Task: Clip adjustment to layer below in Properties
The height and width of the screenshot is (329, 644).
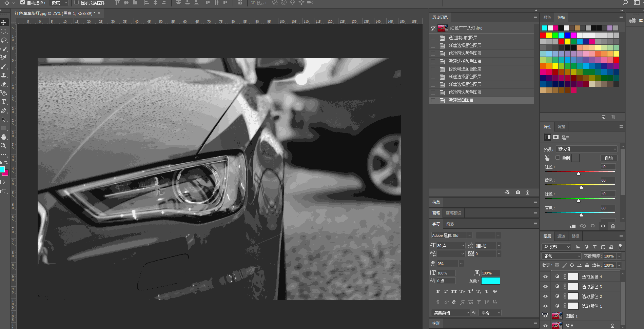Action: pos(573,226)
